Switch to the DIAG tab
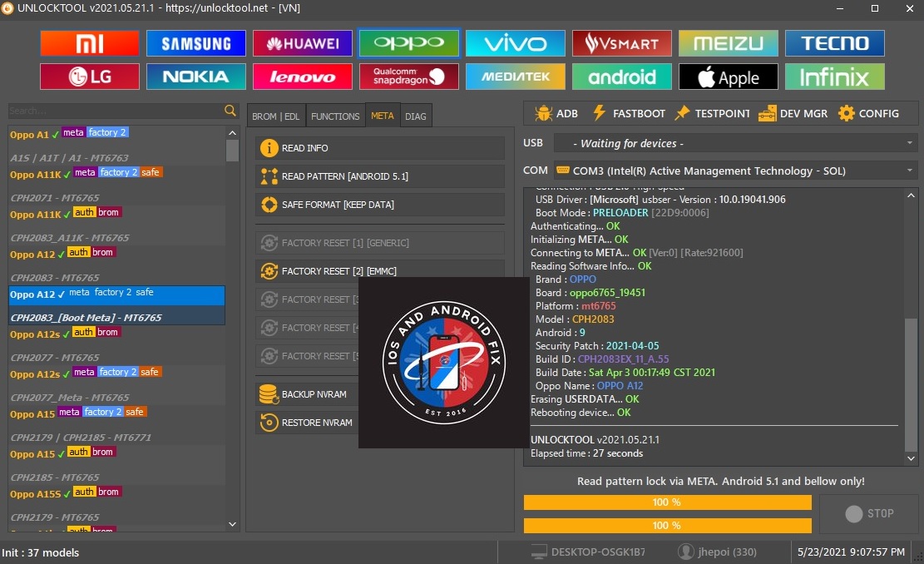Screen dimensions: 924x564 click(416, 116)
